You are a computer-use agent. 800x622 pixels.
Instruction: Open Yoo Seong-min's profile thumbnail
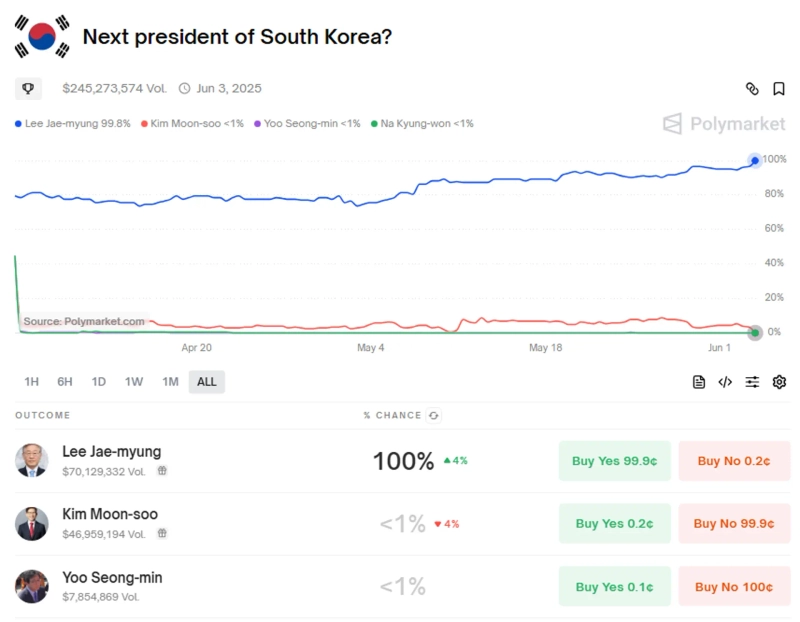tap(32, 586)
